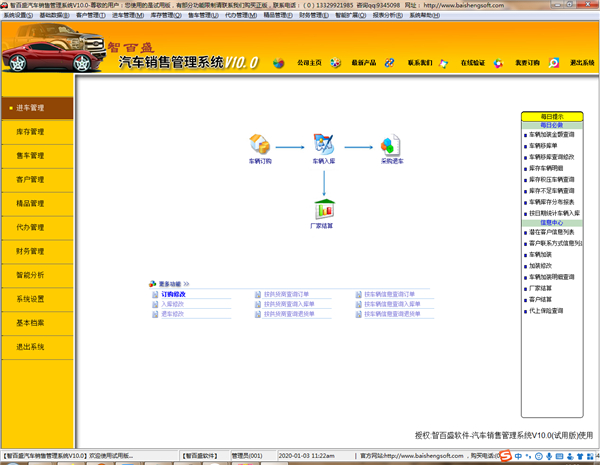Open 库存车辆明细 in the daily tips panel
This screenshot has width=600, height=465.
click(x=546, y=168)
